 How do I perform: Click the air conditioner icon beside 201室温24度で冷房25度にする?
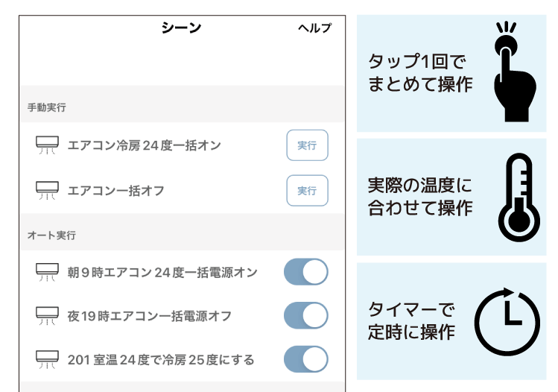(47, 360)
